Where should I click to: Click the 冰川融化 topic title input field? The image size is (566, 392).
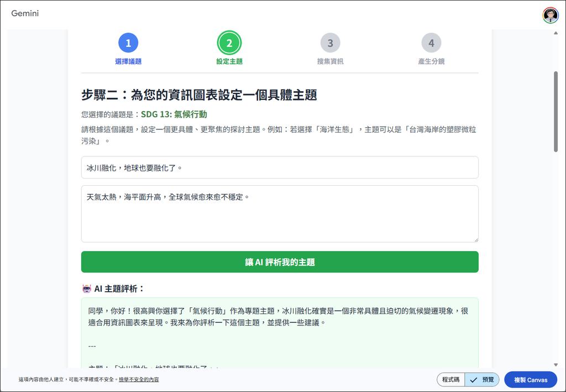[x=280, y=168]
